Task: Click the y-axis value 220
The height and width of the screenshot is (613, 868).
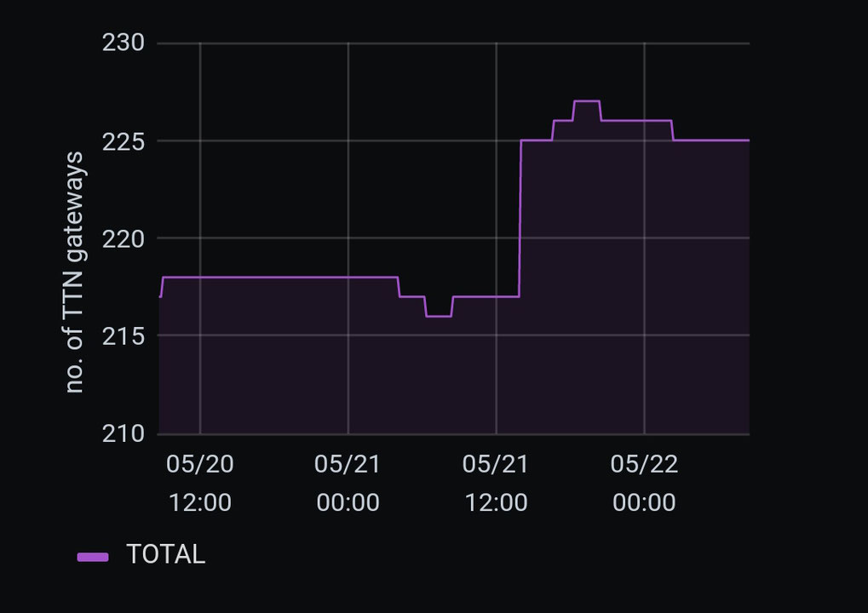Action: point(123,239)
